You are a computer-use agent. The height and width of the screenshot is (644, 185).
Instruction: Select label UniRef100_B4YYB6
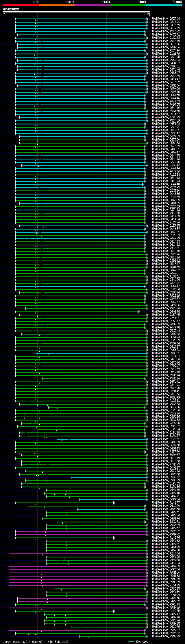pos(166,305)
